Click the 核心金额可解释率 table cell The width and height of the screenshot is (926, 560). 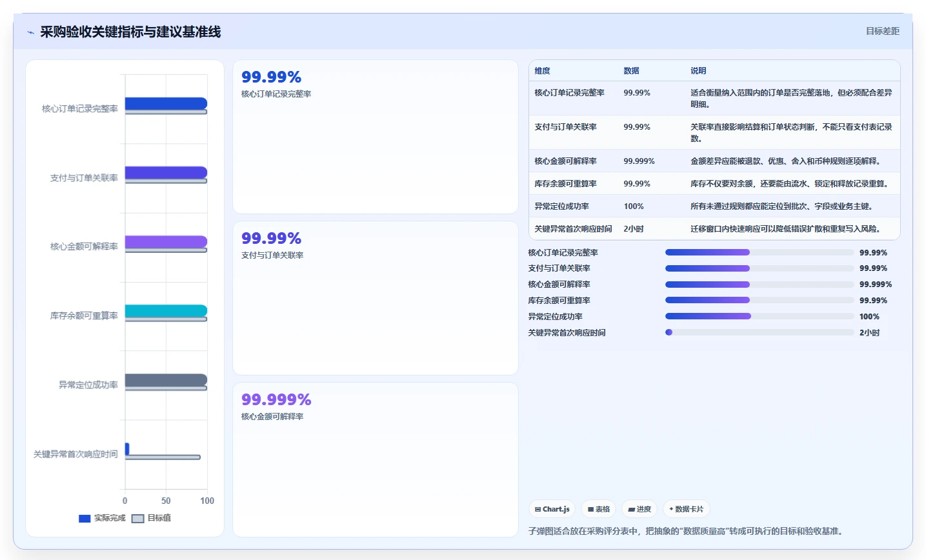pos(565,161)
